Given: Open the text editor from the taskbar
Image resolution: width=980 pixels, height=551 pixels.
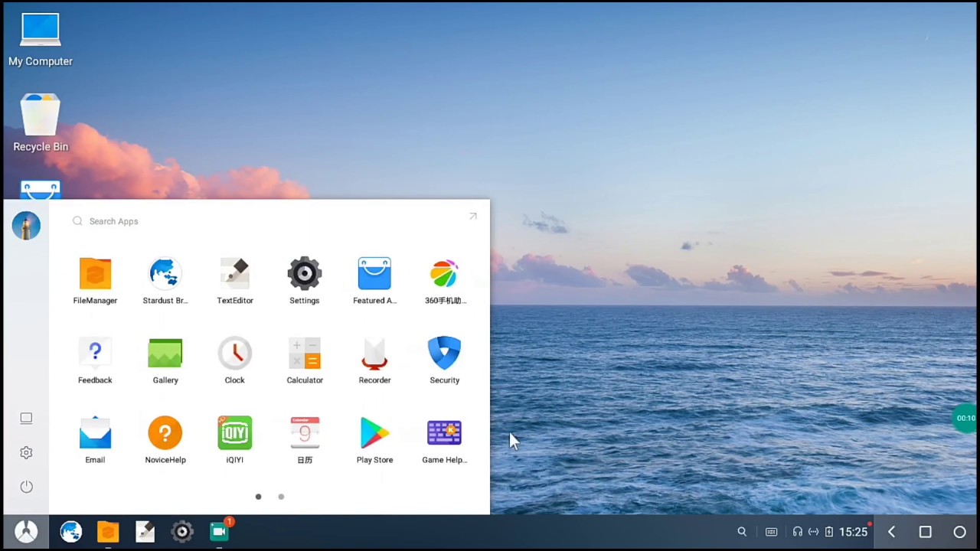Looking at the screenshot, I should (145, 532).
